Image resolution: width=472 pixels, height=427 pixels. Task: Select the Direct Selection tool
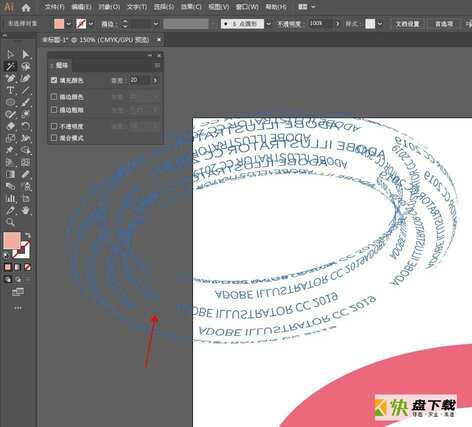tap(26, 54)
